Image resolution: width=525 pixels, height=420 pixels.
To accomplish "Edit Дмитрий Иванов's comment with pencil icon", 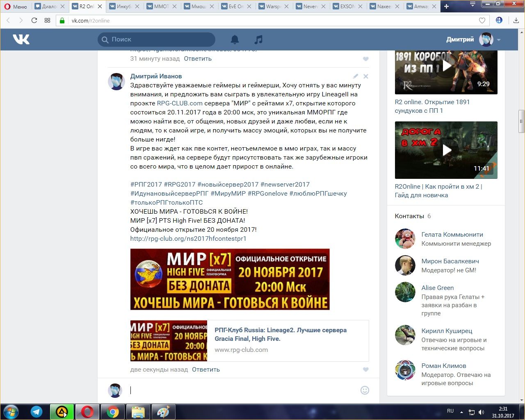I will pyautogui.click(x=356, y=76).
